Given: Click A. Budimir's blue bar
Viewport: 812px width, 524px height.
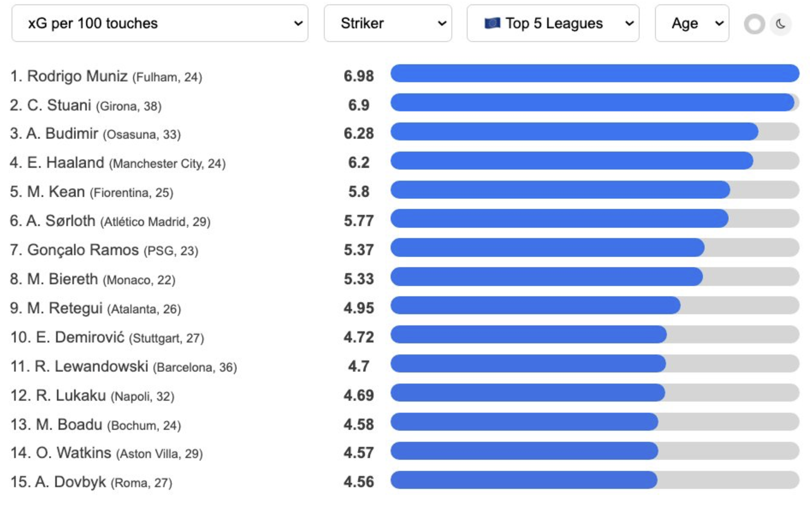Looking at the screenshot, I should coord(574,132).
